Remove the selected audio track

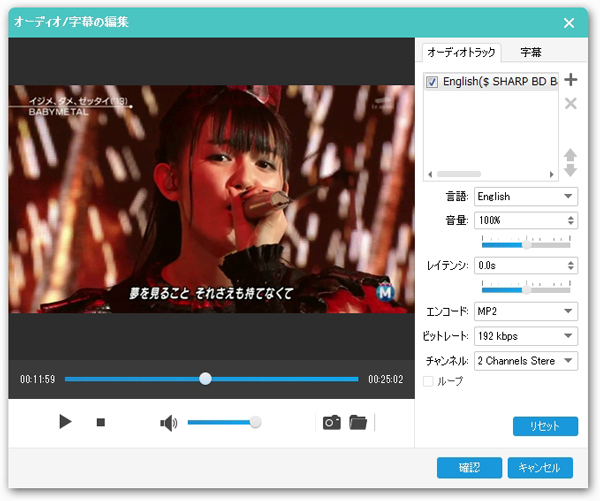pyautogui.click(x=570, y=103)
